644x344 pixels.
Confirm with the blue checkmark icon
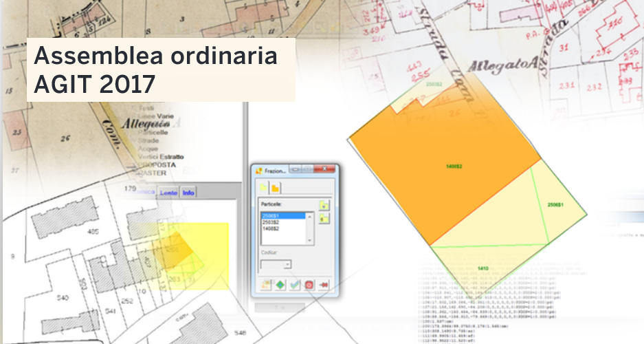[x=294, y=284]
